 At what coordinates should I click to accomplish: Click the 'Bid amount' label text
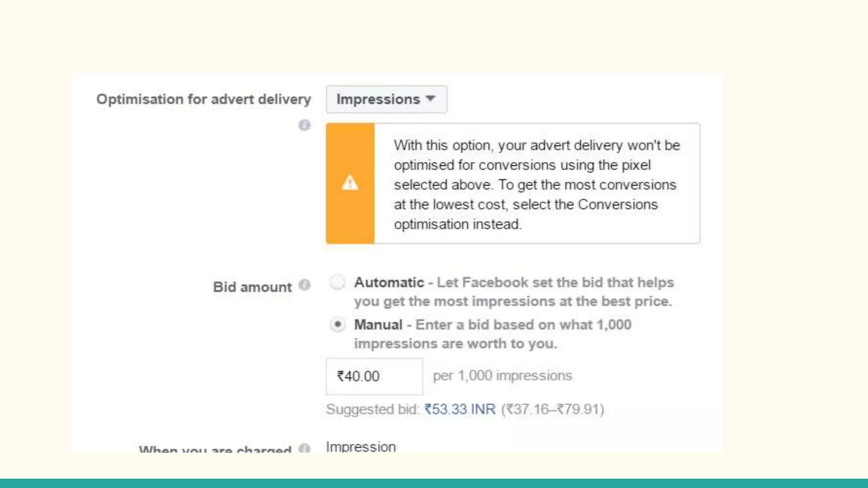(252, 287)
